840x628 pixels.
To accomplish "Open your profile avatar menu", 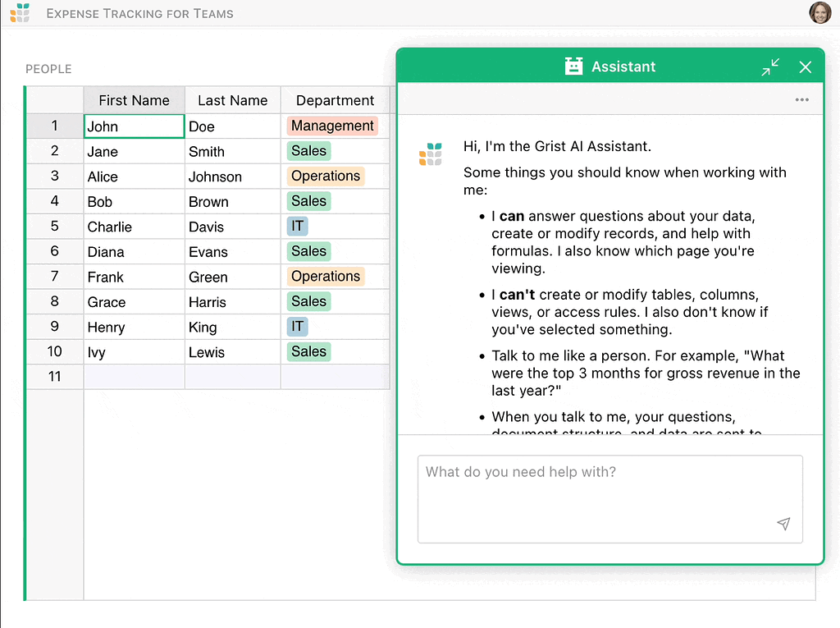I will coord(819,12).
